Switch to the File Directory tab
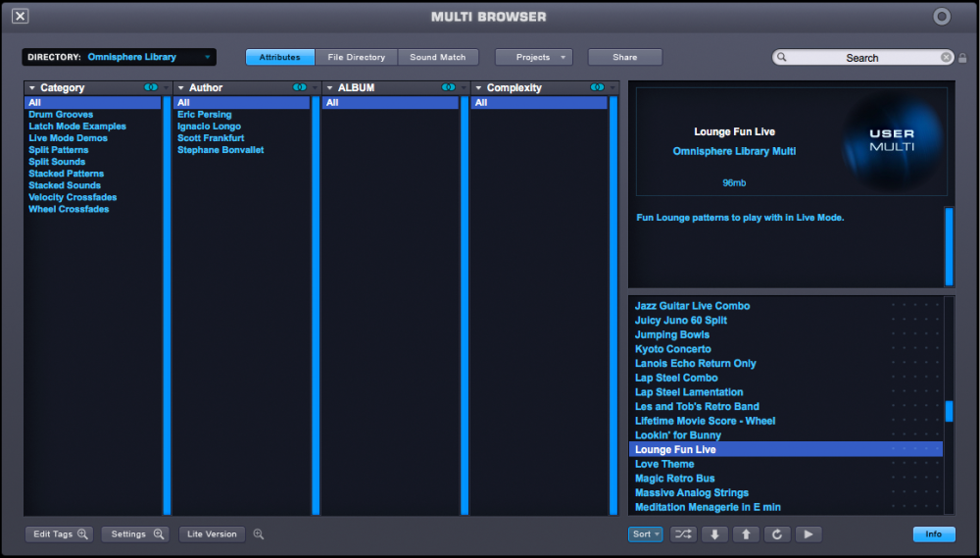The width and height of the screenshot is (980, 558). click(357, 57)
